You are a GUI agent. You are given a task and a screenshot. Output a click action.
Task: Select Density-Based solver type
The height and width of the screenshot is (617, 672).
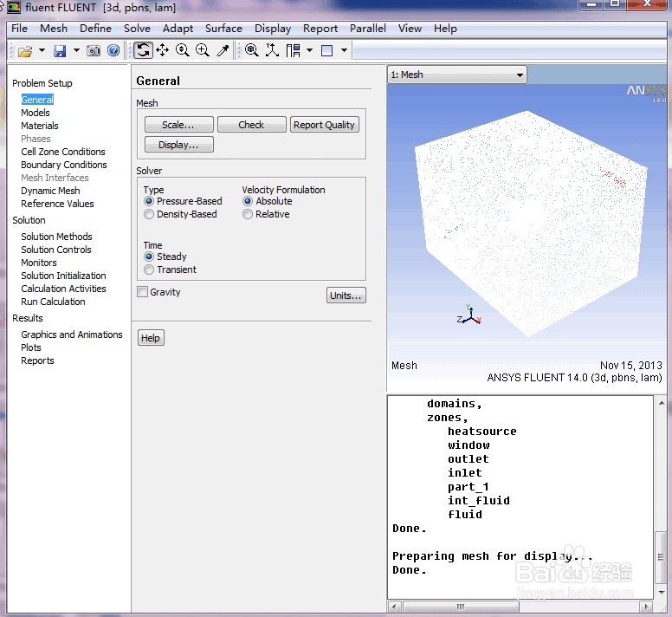coord(149,214)
